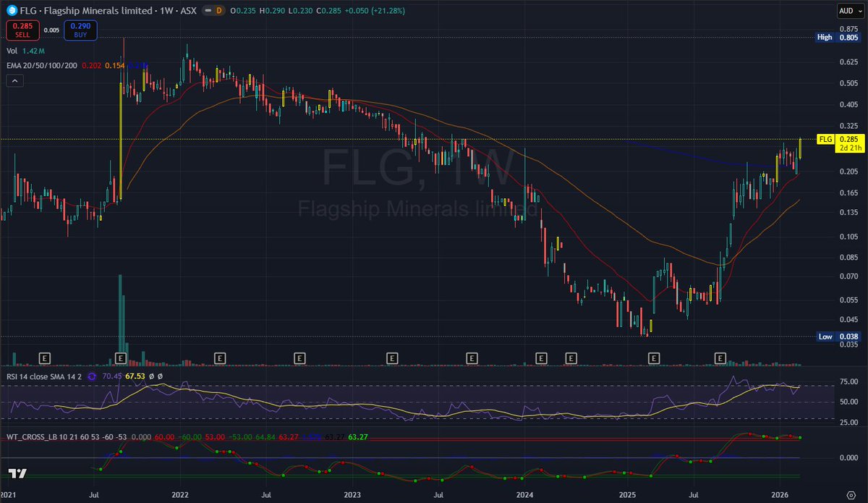868x503 pixels.
Task: Click the yellow RSI SMA value 67.53
Action: tap(136, 376)
